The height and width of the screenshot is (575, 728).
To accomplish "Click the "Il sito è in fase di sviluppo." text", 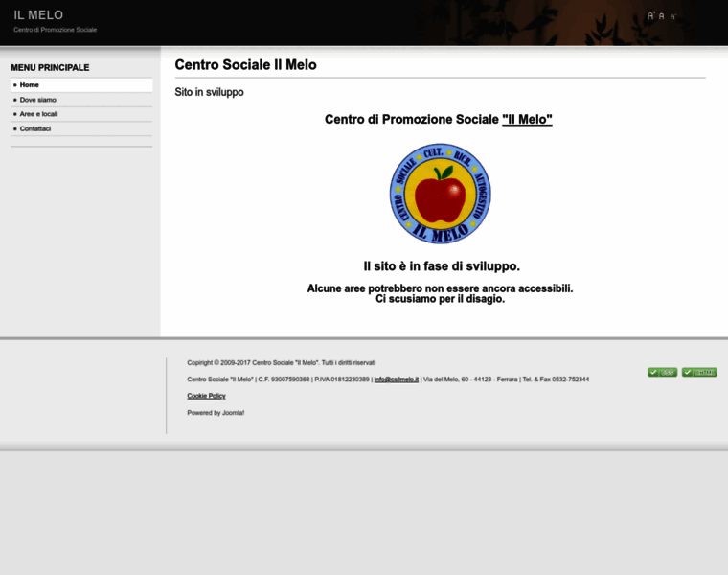I will (x=442, y=266).
